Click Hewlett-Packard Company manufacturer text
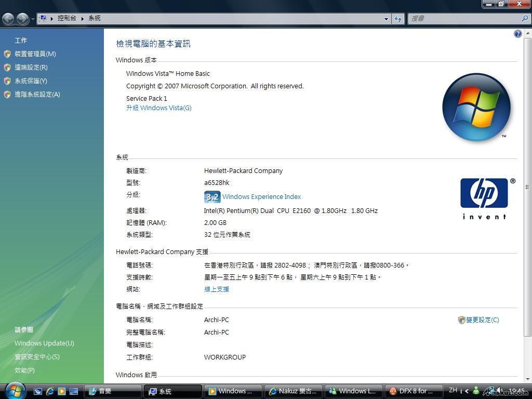532x399 pixels. click(243, 170)
